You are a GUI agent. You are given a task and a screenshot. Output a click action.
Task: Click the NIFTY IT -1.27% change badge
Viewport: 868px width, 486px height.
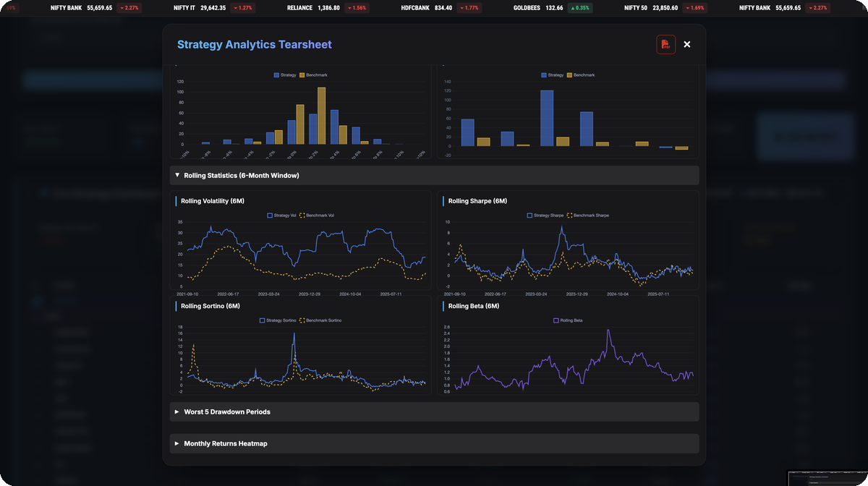pos(243,8)
